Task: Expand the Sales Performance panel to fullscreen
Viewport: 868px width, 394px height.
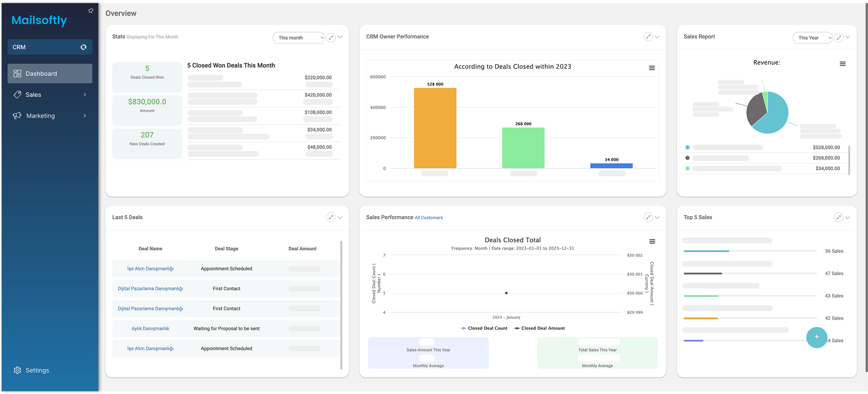Action: [648, 217]
